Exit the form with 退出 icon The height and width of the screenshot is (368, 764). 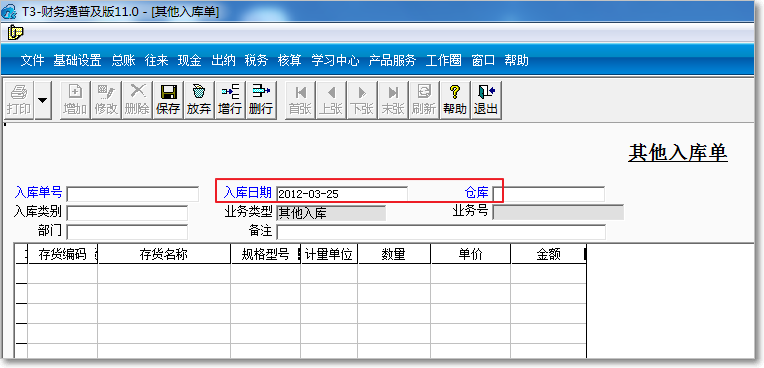(x=486, y=99)
